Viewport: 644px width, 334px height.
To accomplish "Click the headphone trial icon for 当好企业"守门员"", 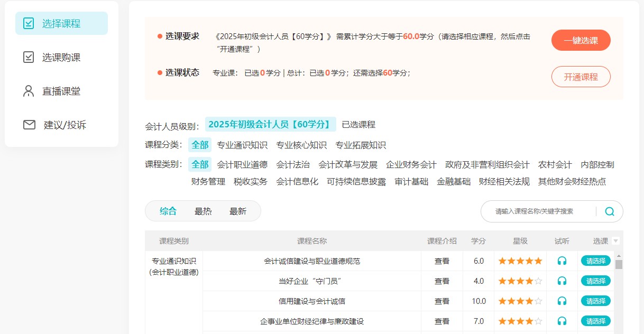I will 562,281.
